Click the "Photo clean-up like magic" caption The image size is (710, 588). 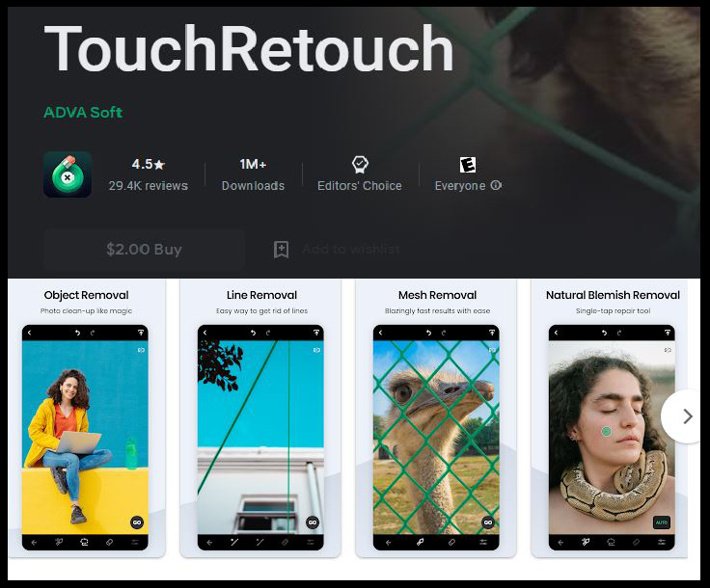click(x=86, y=310)
